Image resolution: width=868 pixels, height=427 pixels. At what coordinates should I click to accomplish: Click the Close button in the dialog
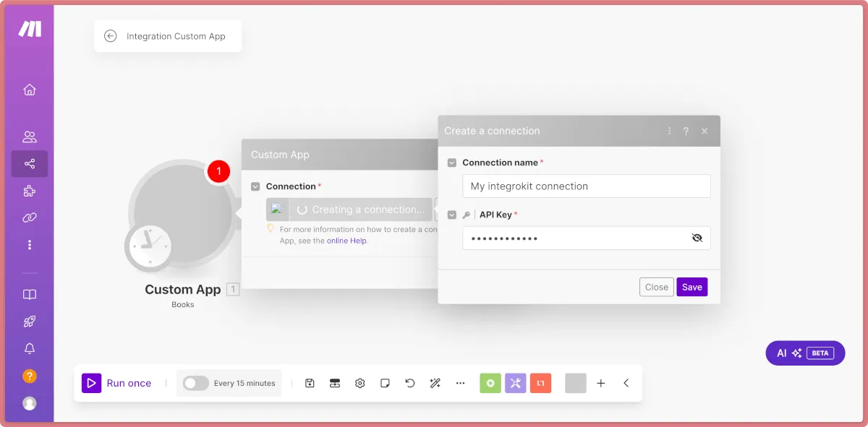[x=657, y=287]
